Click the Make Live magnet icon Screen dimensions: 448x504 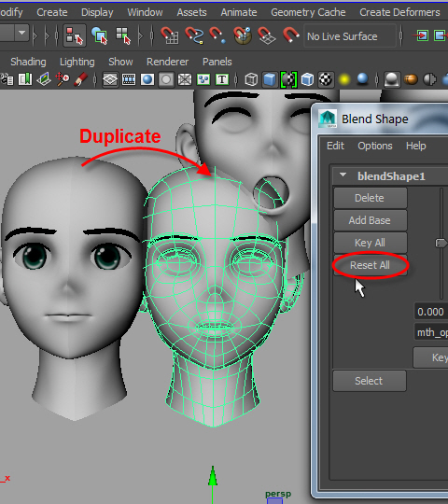290,35
